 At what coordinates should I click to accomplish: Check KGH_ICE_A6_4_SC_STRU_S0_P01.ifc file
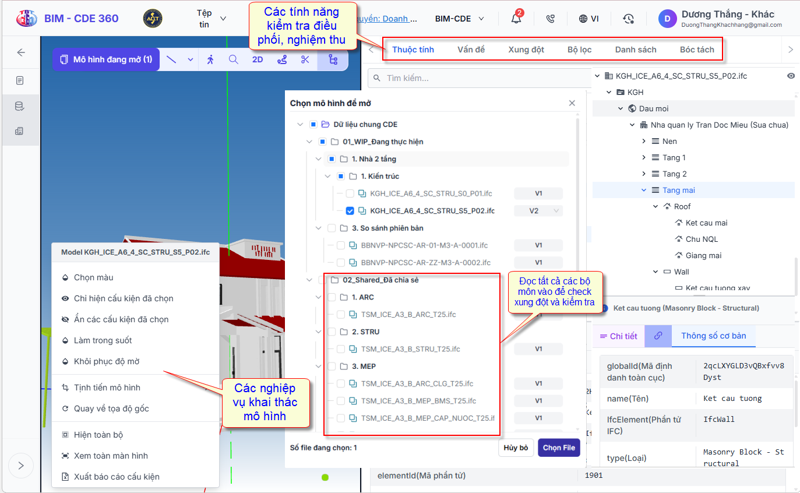[350, 193]
